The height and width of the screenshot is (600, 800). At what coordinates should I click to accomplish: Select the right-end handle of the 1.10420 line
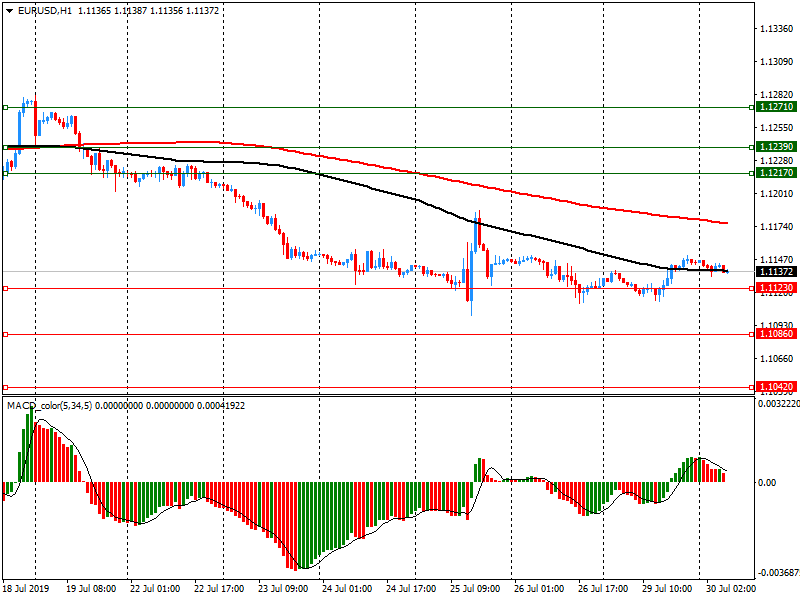(752, 388)
